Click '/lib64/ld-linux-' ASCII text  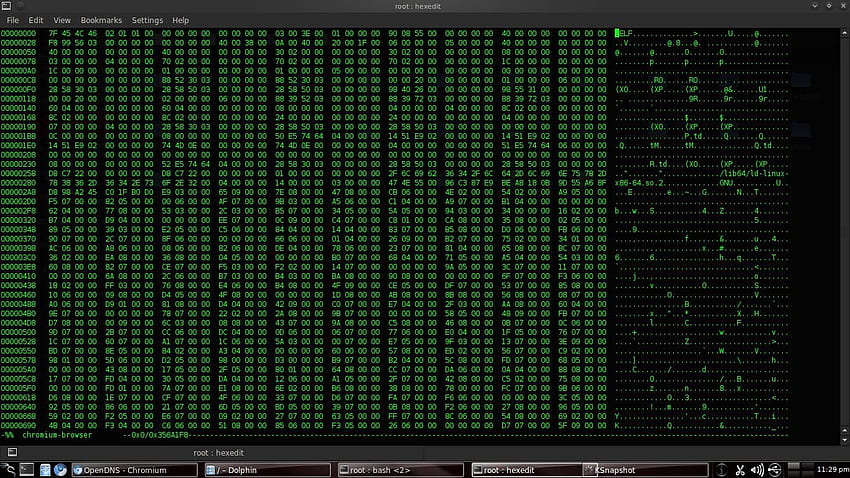tap(754, 173)
